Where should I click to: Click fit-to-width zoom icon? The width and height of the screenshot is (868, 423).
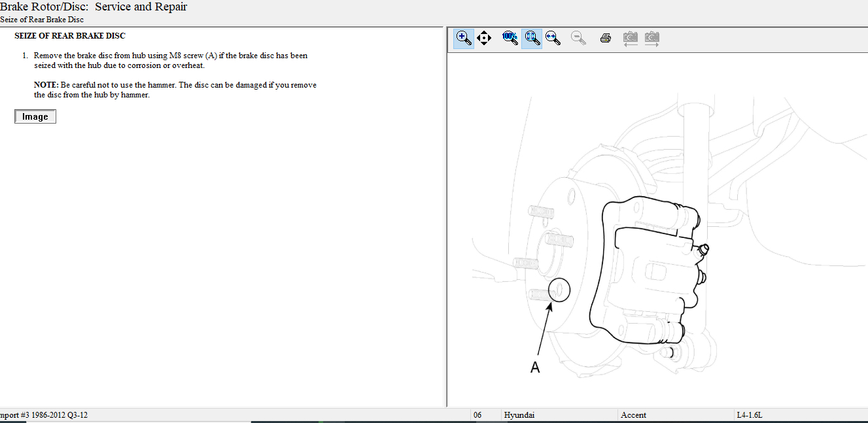point(553,38)
